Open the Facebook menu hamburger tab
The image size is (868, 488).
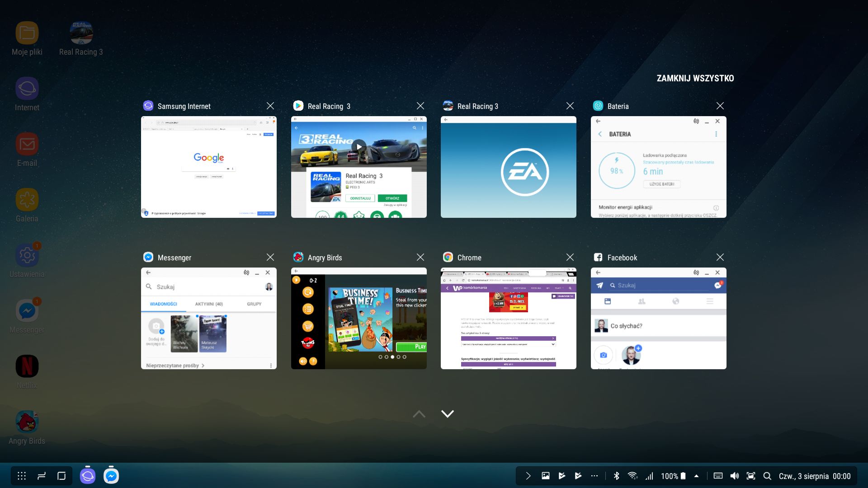click(710, 301)
